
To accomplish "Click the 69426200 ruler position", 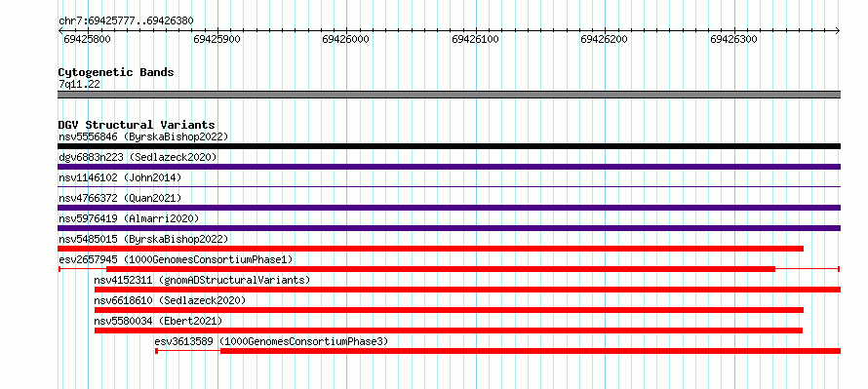I will point(605,39).
